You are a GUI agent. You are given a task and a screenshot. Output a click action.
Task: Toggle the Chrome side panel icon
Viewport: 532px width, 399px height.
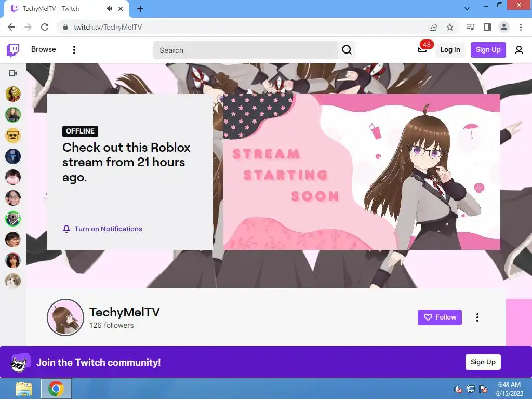487,27
